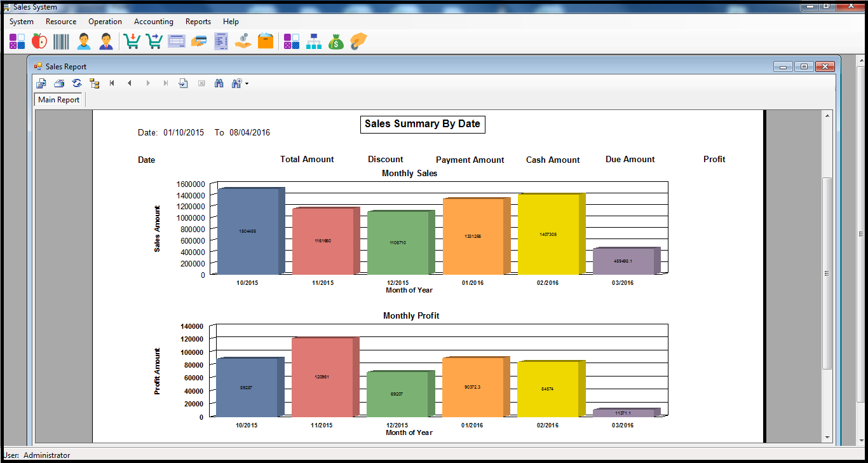Screen dimensions: 868x463
Task: Open the Operation menu
Action: pos(105,22)
